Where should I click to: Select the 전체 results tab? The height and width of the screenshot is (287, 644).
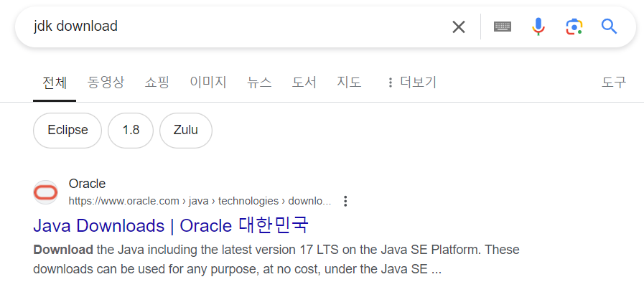click(55, 83)
